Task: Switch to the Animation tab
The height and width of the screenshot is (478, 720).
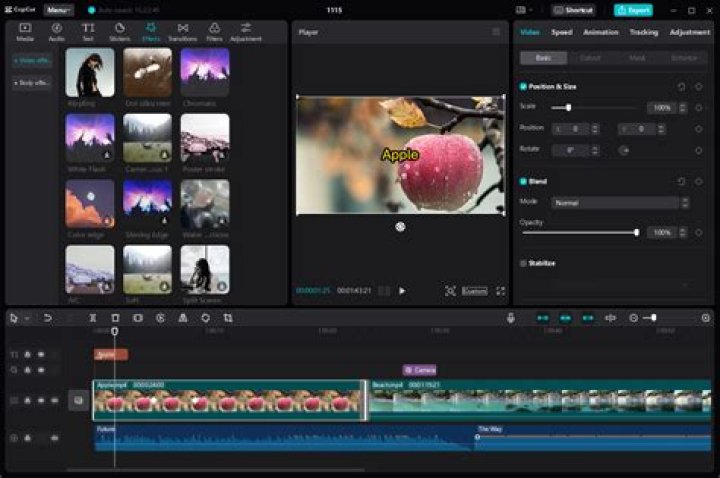Action: click(600, 32)
